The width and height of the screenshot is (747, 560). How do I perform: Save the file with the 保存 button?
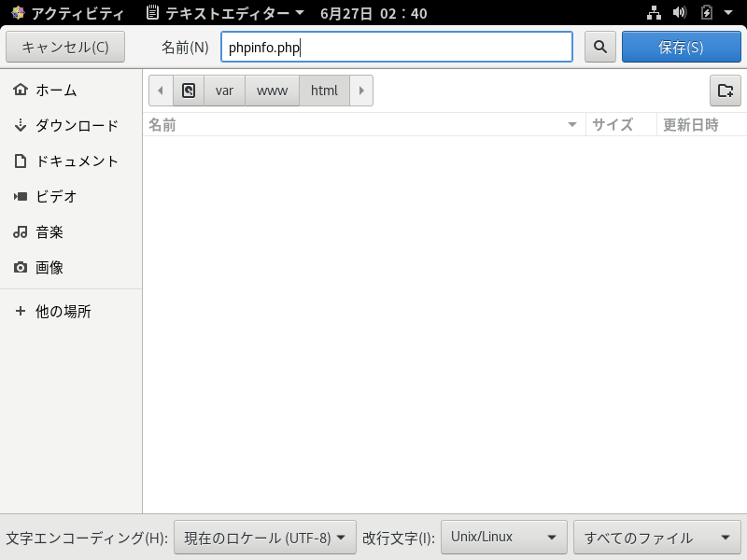click(681, 47)
